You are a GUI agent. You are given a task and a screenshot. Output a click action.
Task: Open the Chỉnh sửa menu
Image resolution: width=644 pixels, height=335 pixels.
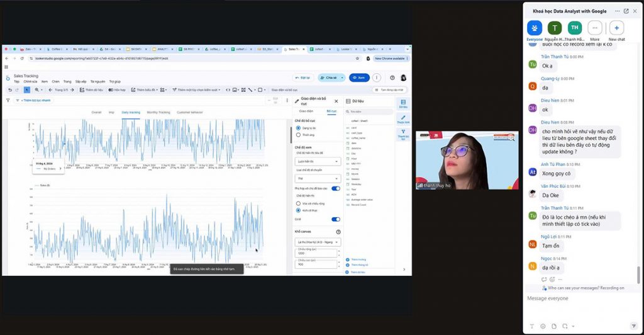[30, 81]
